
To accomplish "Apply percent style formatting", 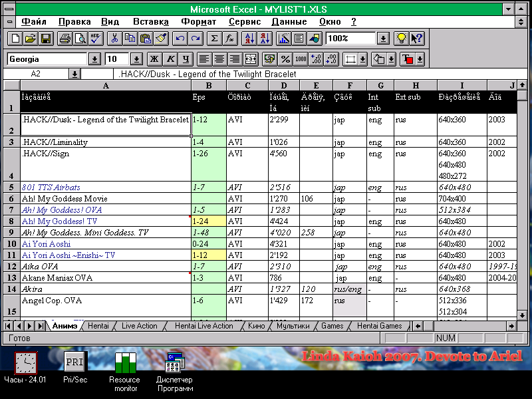I will click(285, 59).
